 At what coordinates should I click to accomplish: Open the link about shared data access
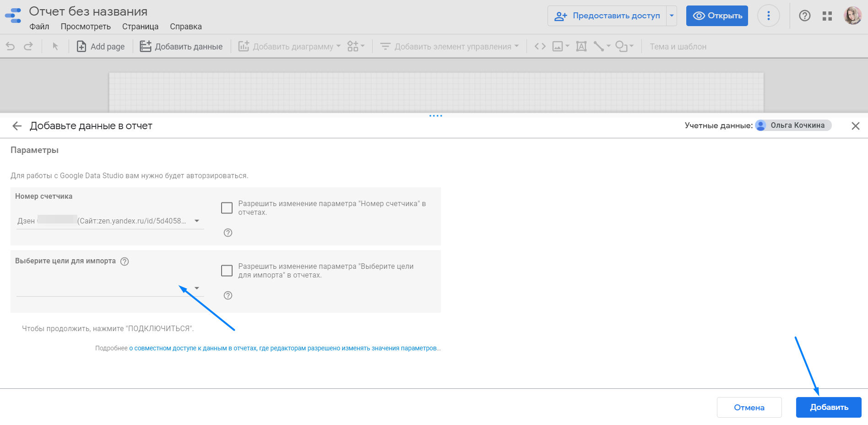285,349
